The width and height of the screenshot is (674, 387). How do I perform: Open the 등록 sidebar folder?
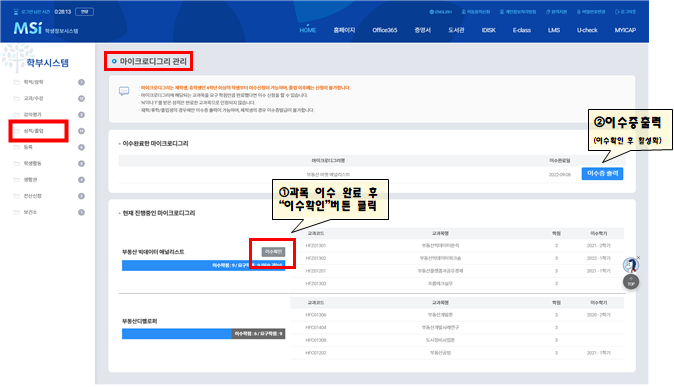pos(28,147)
